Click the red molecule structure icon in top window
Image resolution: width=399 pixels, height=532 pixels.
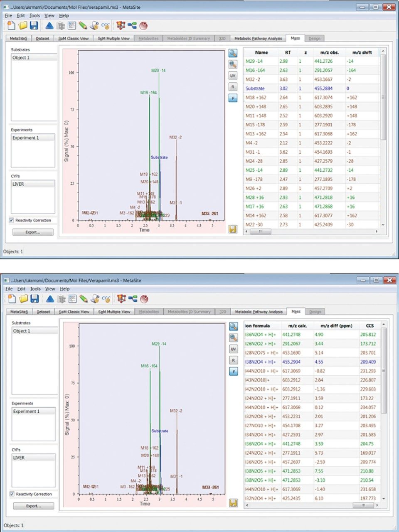121,26
